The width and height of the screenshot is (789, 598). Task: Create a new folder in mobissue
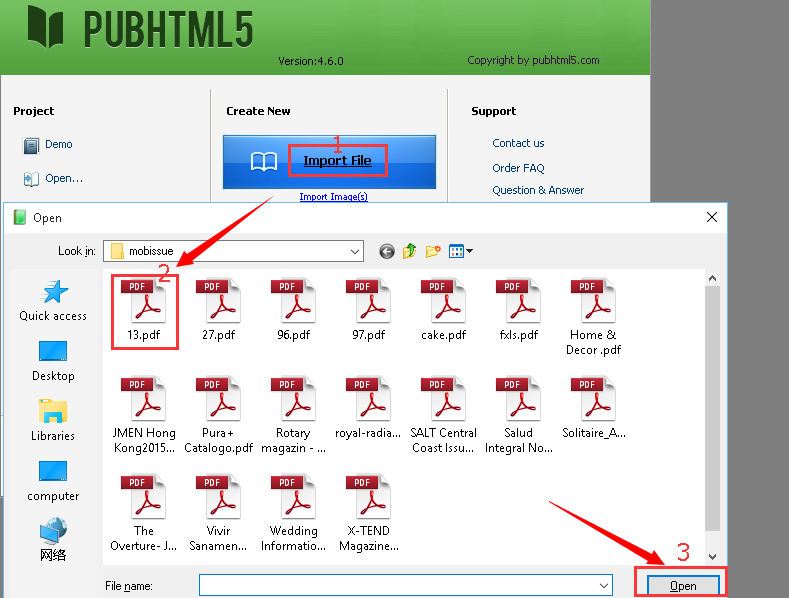(x=433, y=251)
